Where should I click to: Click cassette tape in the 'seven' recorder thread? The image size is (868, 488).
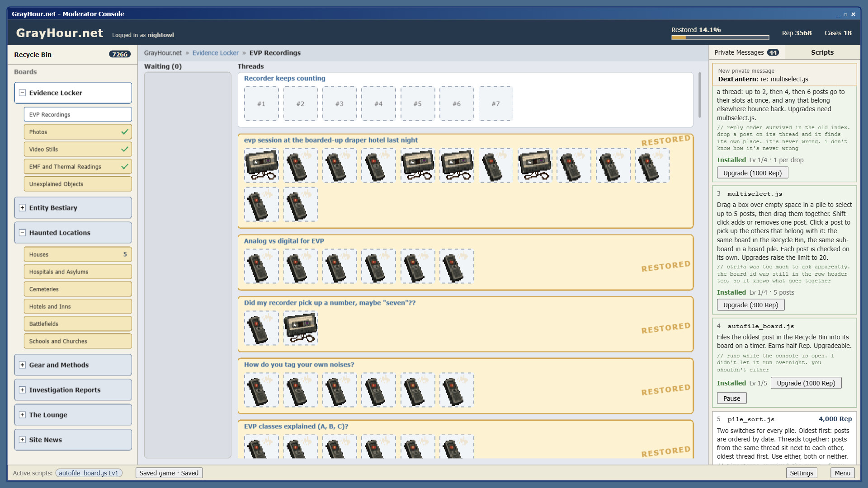(x=301, y=328)
